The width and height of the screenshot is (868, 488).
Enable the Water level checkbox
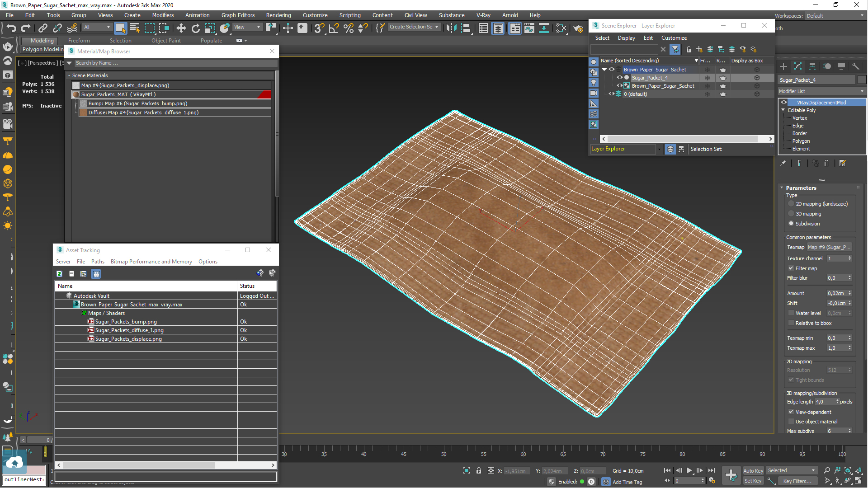(791, 313)
